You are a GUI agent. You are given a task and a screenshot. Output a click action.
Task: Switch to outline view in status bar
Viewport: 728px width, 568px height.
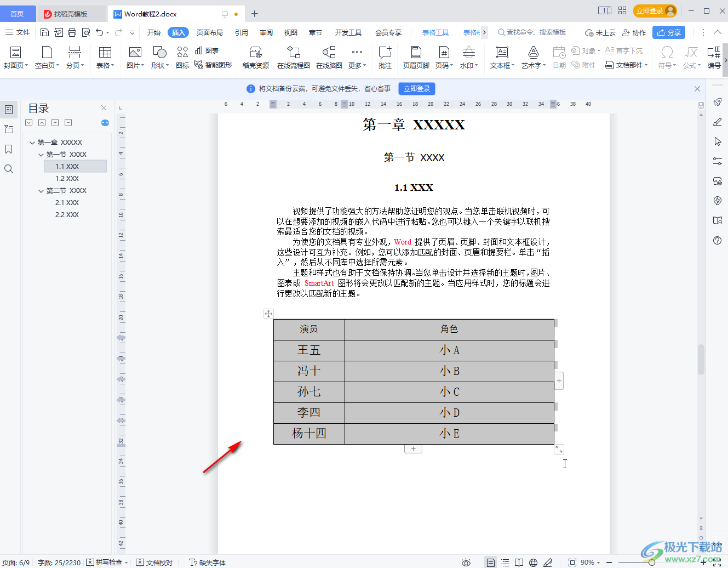[505, 563]
